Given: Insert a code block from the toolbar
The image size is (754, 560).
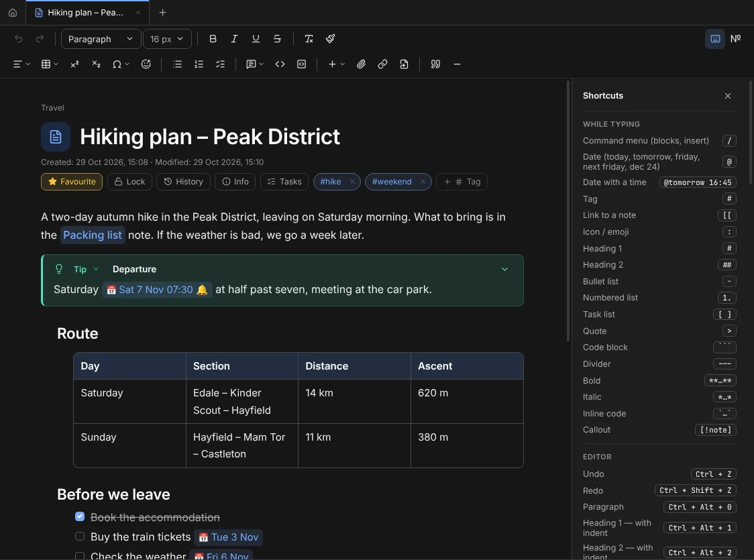Looking at the screenshot, I should coord(301,64).
